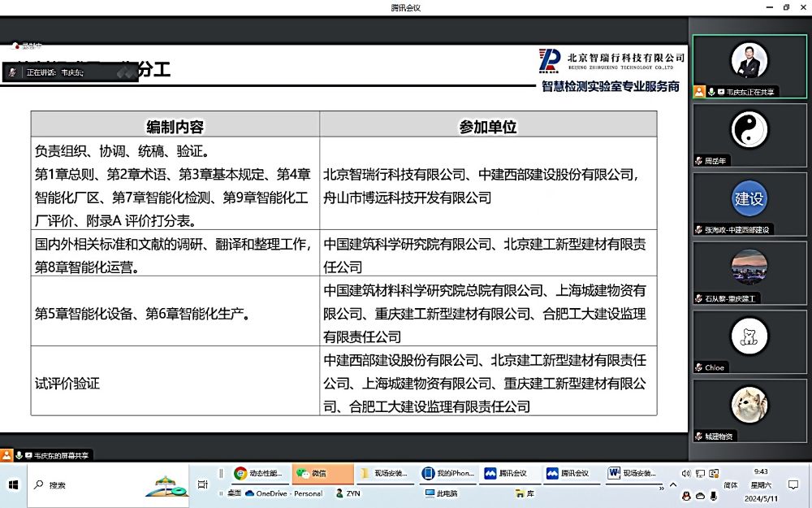Click orange host icon on 韦庆东 tile
812x508 pixels.
pos(700,92)
